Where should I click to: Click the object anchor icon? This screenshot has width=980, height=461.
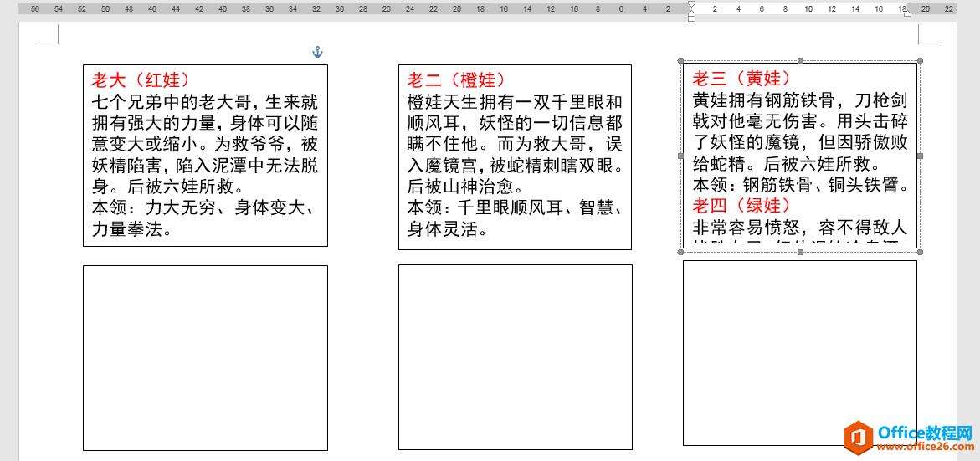click(317, 52)
